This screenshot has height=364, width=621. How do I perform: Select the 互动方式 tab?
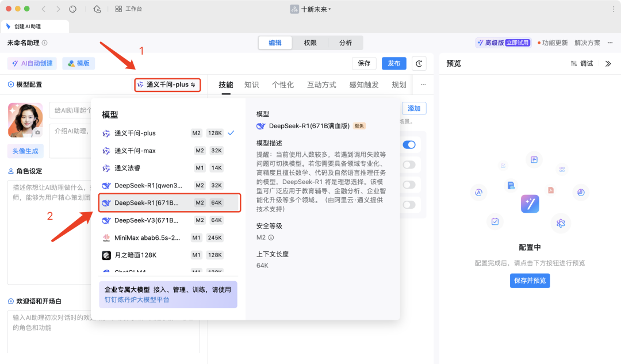(x=321, y=85)
